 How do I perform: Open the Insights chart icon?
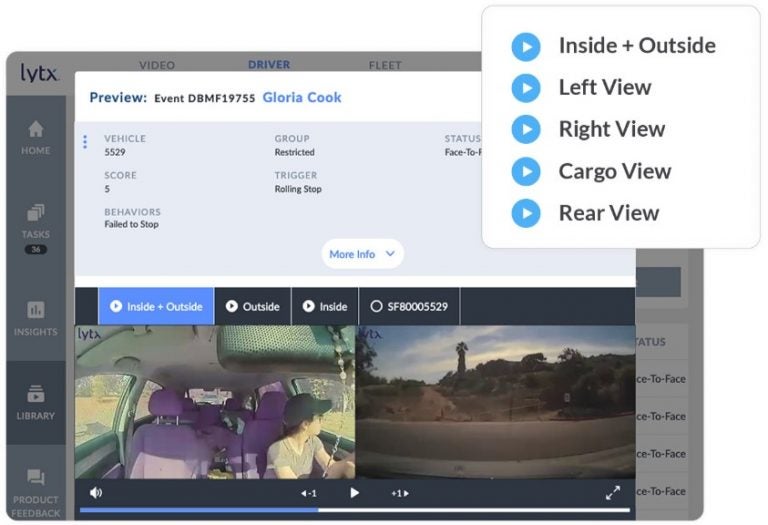pos(36,310)
